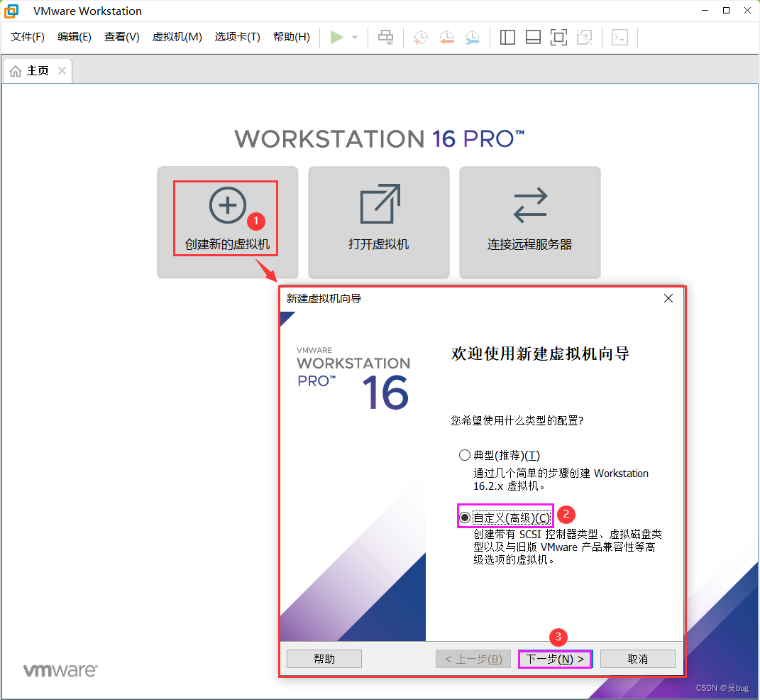Click the green power on play icon
The width and height of the screenshot is (760, 700).
336,38
